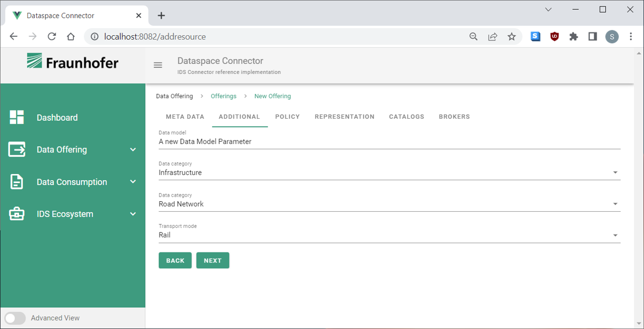Switch to the CATALOGS tab

point(407,117)
